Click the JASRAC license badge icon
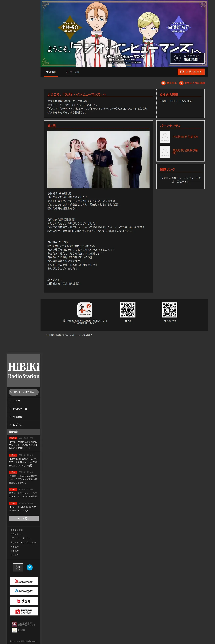Viewport: 215px width, 644px height. point(15,624)
